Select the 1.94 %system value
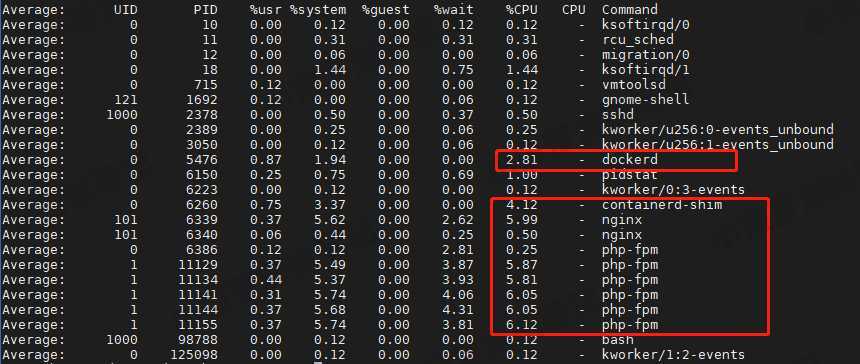The width and height of the screenshot is (860, 364). [x=330, y=160]
